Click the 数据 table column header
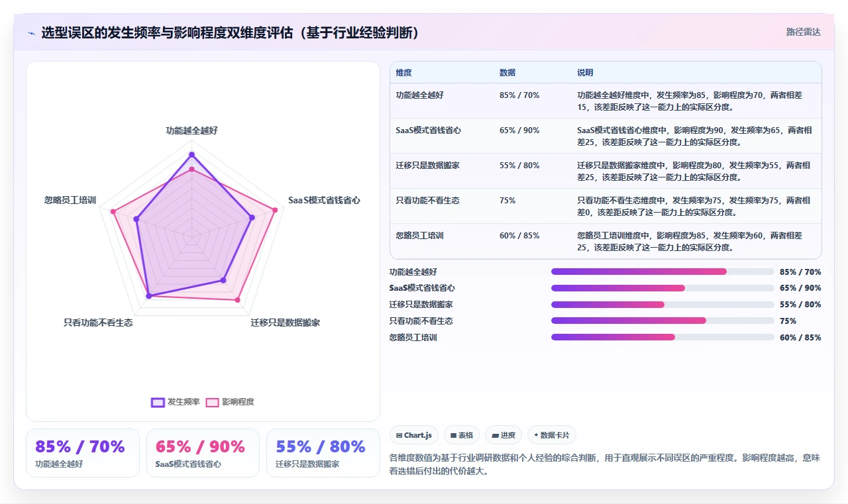 coord(507,72)
